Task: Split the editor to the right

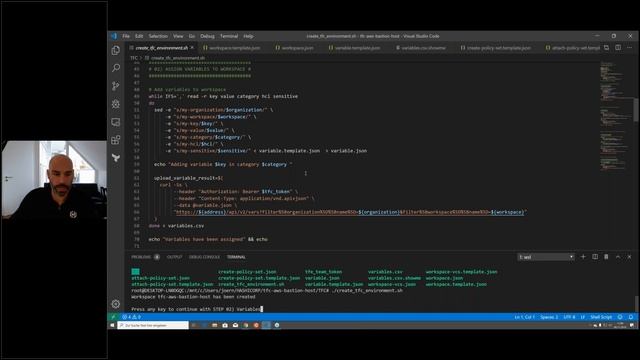Action: point(618,48)
